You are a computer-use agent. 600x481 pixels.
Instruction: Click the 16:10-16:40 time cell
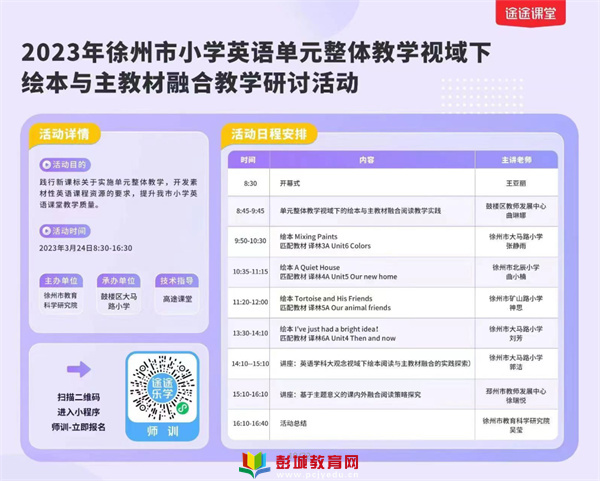(250, 424)
